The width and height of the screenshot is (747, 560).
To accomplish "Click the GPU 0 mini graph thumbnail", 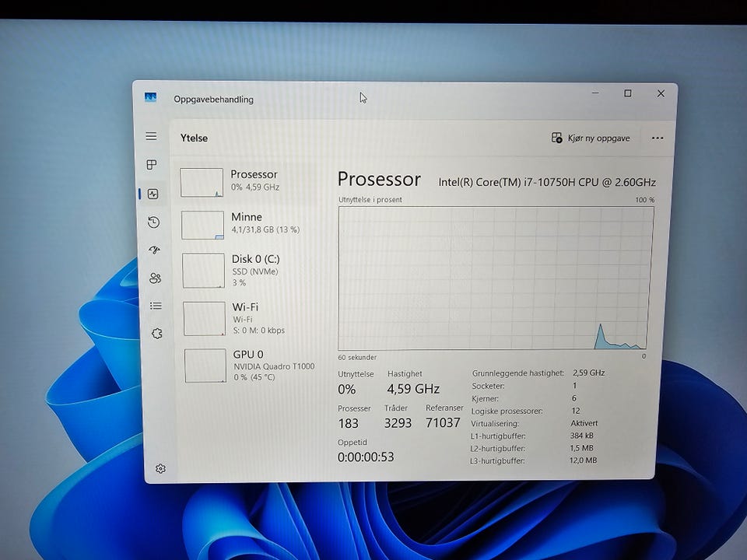I will pyautogui.click(x=205, y=366).
